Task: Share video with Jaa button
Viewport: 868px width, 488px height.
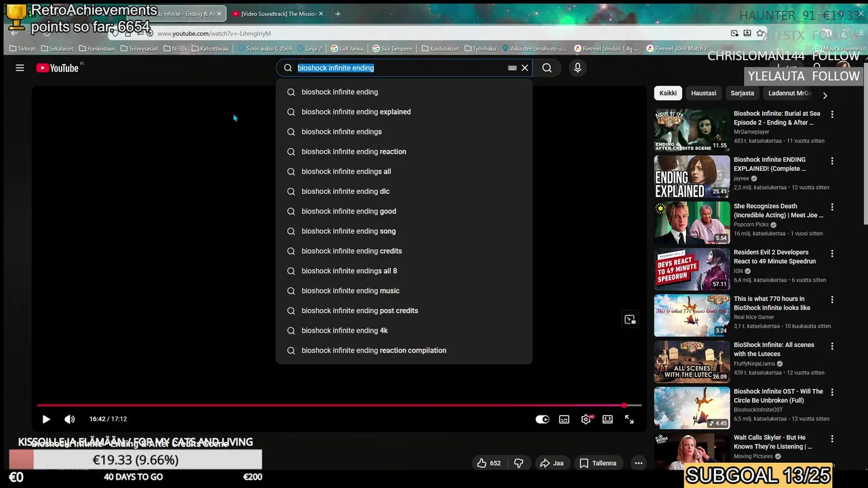Action: tap(552, 464)
